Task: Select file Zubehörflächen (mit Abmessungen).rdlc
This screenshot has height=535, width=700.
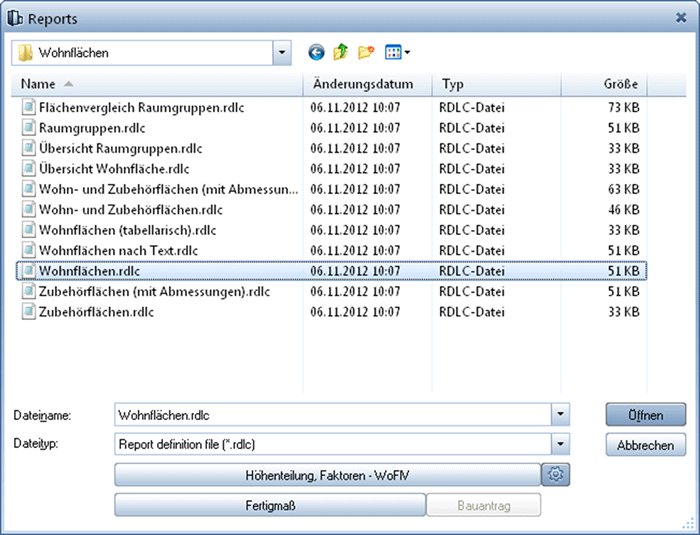Action: pos(154,292)
